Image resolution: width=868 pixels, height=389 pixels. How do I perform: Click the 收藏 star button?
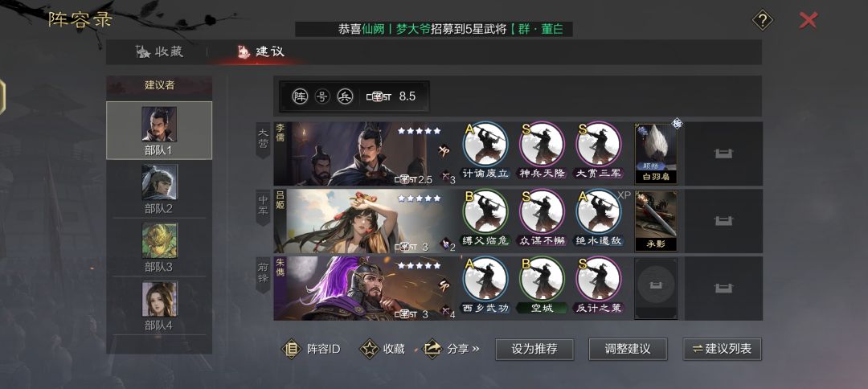click(x=383, y=349)
